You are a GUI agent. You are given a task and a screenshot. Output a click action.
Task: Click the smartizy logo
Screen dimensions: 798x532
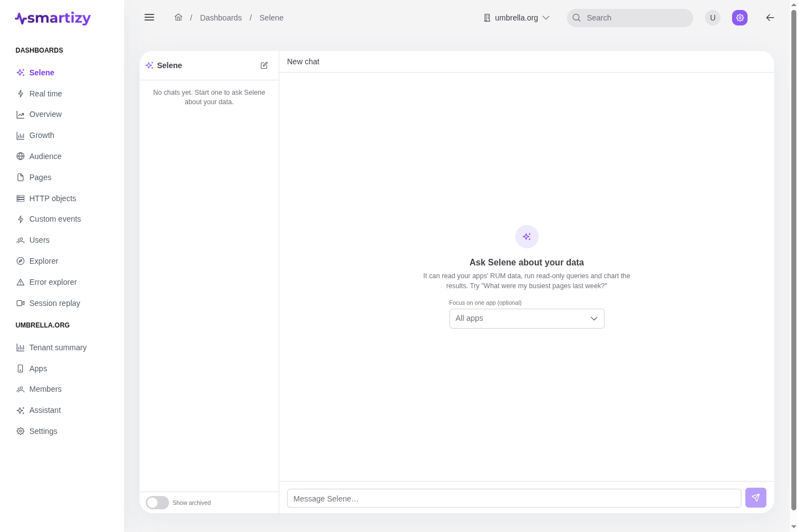coord(53,18)
